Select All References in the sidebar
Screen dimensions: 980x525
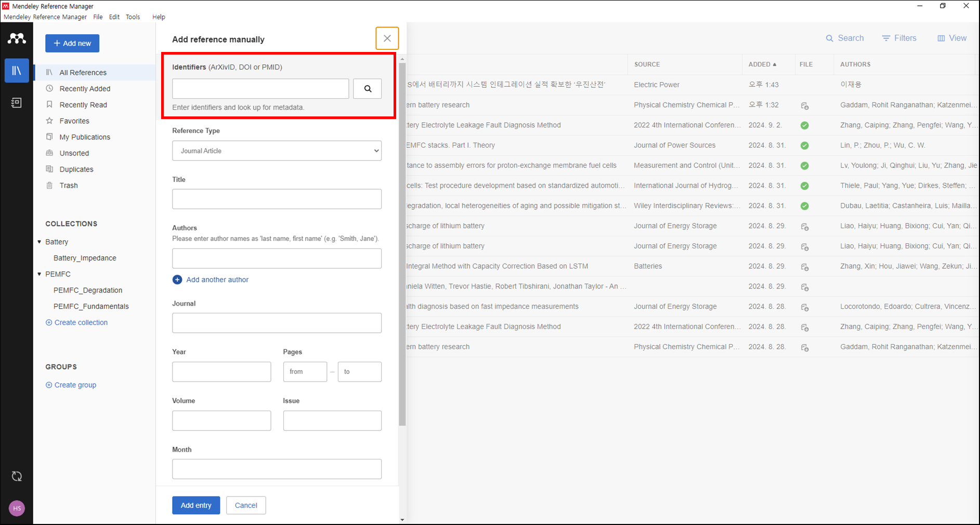coord(95,72)
